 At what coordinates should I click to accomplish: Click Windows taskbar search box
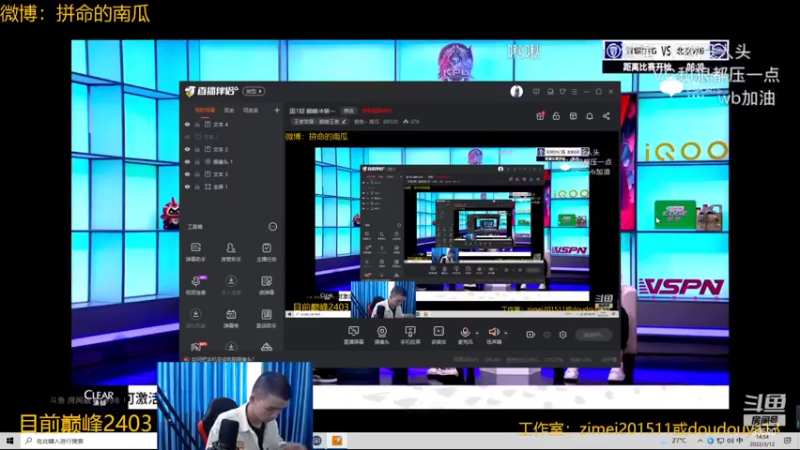pyautogui.click(x=90, y=441)
